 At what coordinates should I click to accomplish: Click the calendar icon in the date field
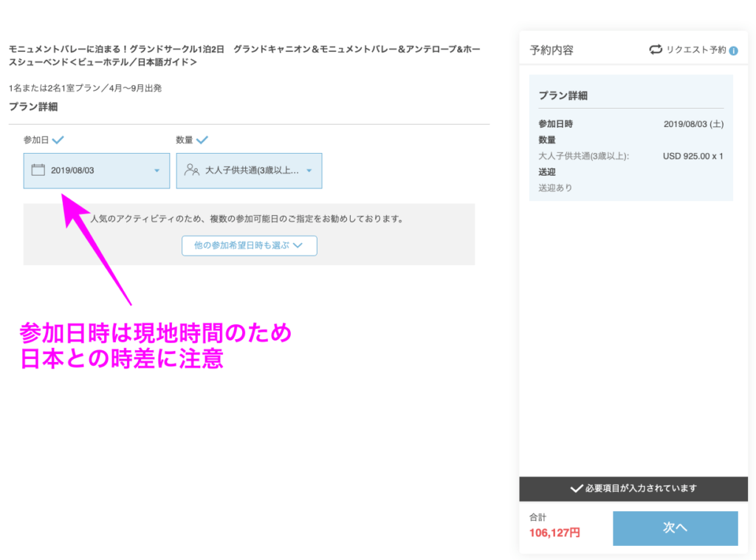[x=38, y=170]
